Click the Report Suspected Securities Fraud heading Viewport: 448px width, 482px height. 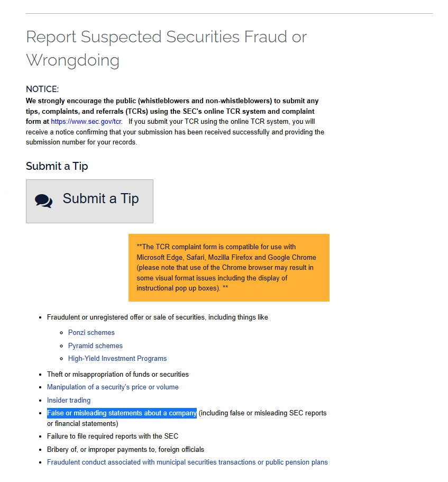(166, 48)
